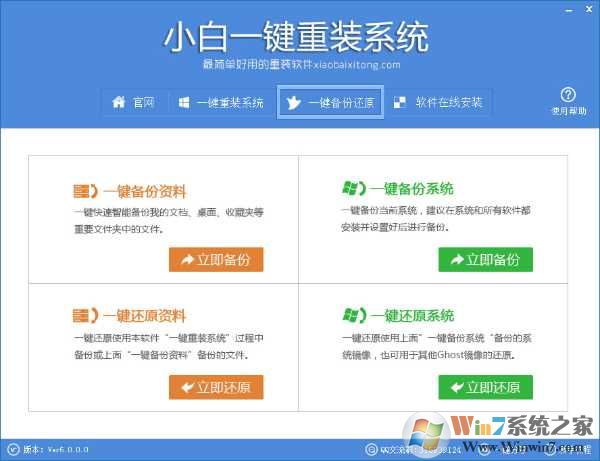This screenshot has height=461, width=600.
Task: Select the 一键备份还原 tab
Action: (x=330, y=102)
